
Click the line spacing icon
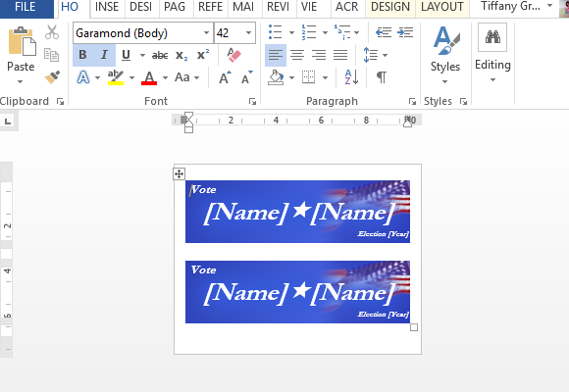pyautogui.click(x=371, y=55)
